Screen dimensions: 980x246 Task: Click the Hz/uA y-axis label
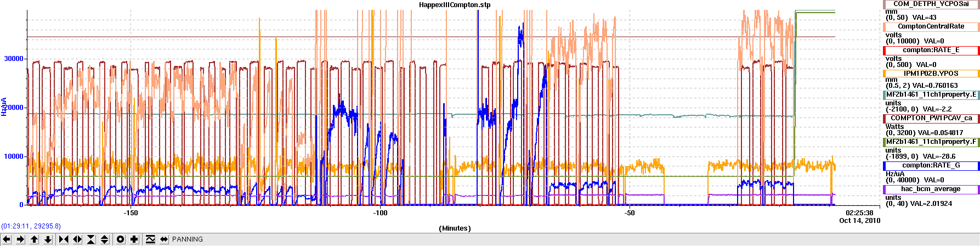[4, 107]
